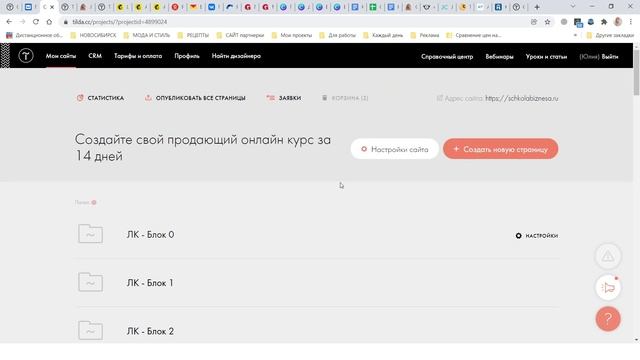Screen dimensions: 640x360
Task: Open the CRM menu item
Action: click(95, 56)
